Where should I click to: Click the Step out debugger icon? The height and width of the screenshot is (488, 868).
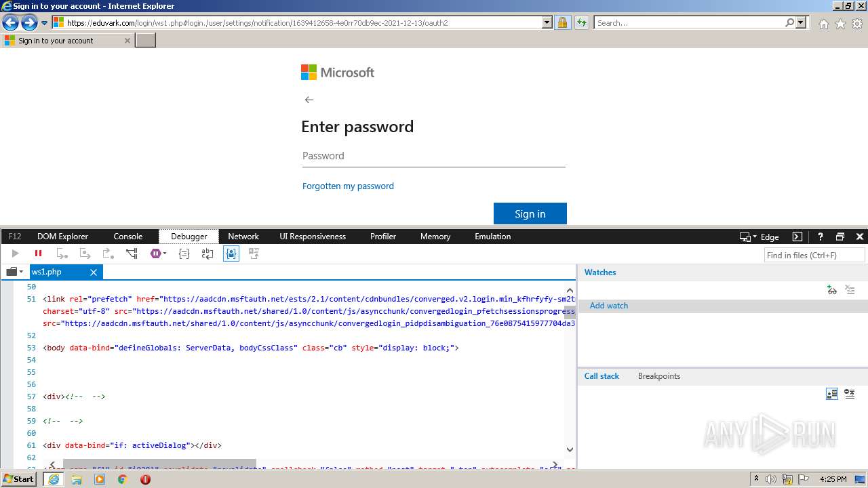pos(108,253)
